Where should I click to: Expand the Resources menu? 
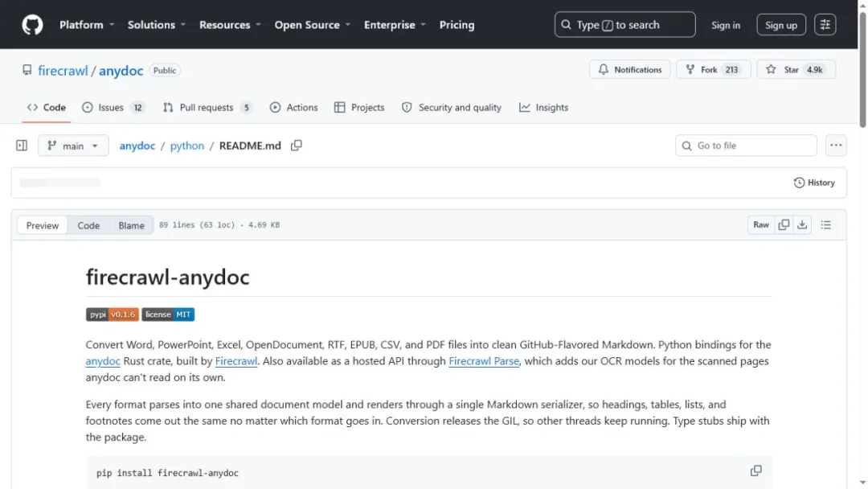[x=230, y=25]
